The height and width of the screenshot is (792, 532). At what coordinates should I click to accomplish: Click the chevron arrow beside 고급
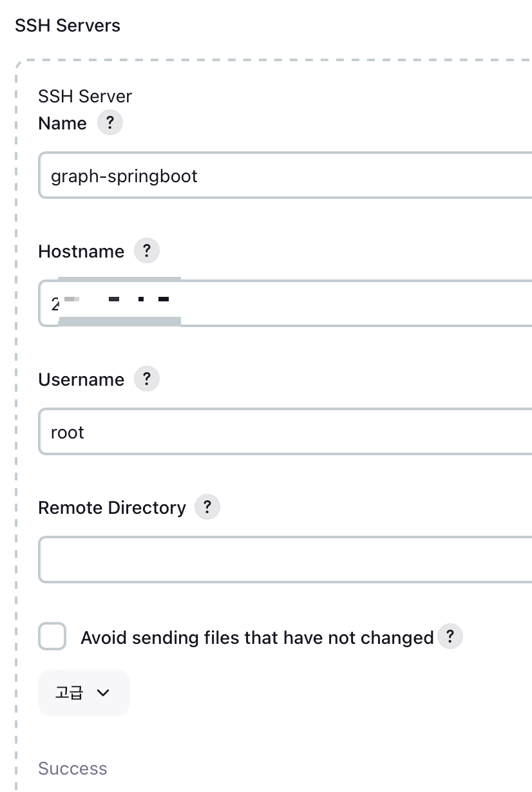coord(103,693)
